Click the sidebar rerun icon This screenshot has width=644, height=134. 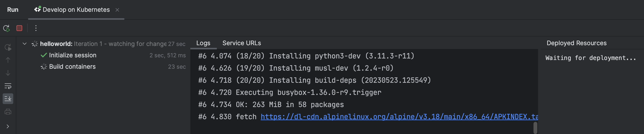click(8, 47)
